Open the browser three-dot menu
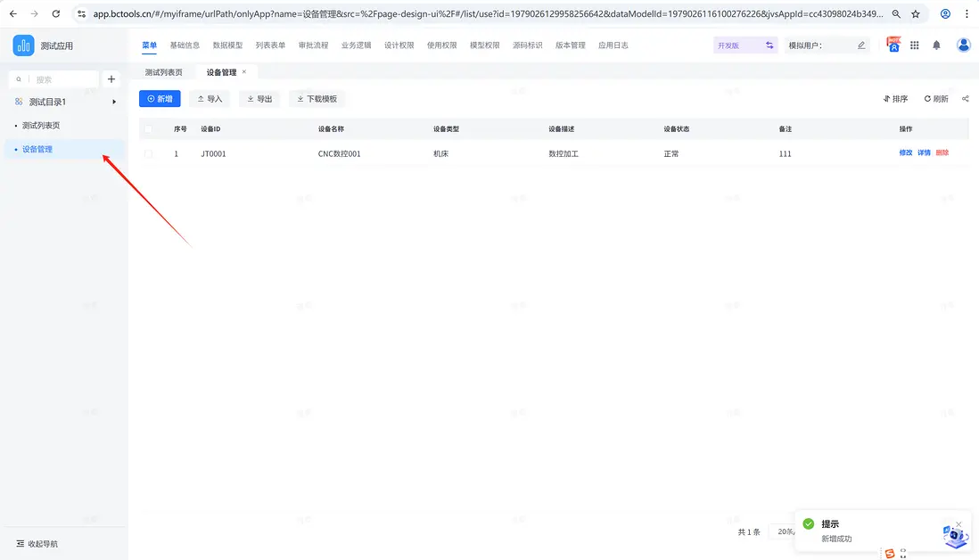The width and height of the screenshot is (979, 560). 967,13
